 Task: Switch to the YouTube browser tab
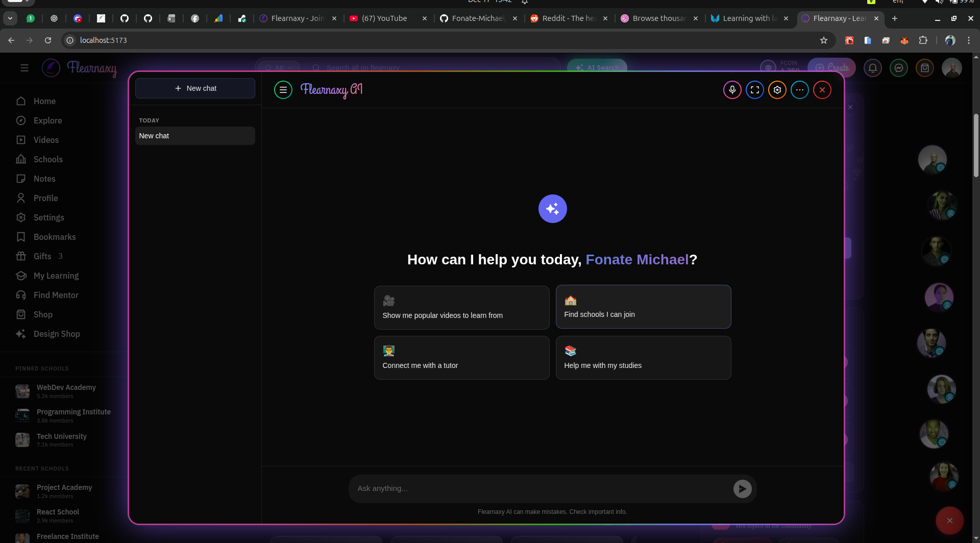[x=384, y=18]
